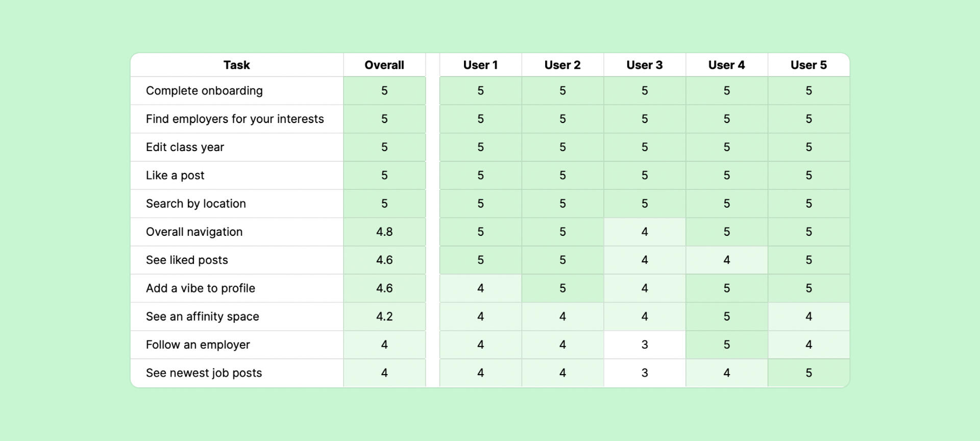The height and width of the screenshot is (441, 980).
Task: Select the User 2 column header
Action: pos(562,65)
